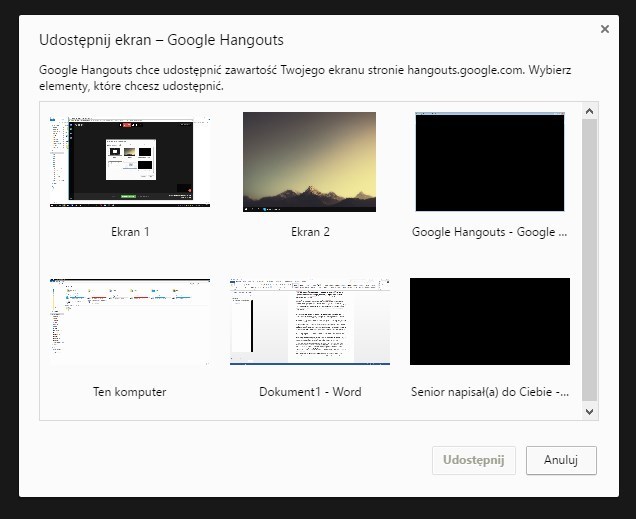Click the 'Google Hangouts - Google ...' label

[x=490, y=232]
